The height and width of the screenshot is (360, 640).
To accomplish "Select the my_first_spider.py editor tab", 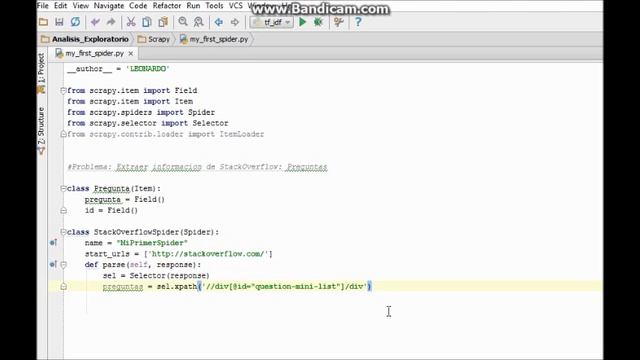I will (x=94, y=53).
